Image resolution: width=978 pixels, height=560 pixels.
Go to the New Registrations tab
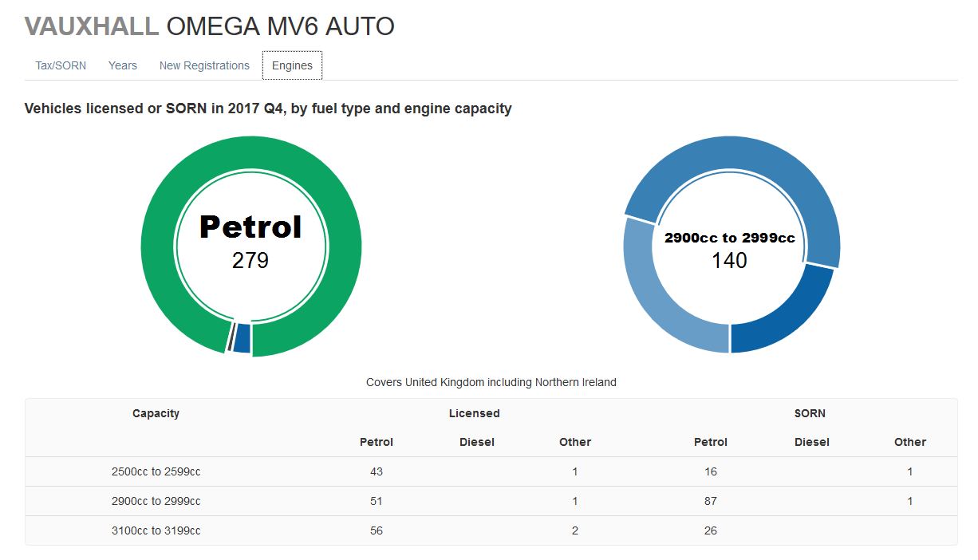pyautogui.click(x=204, y=65)
